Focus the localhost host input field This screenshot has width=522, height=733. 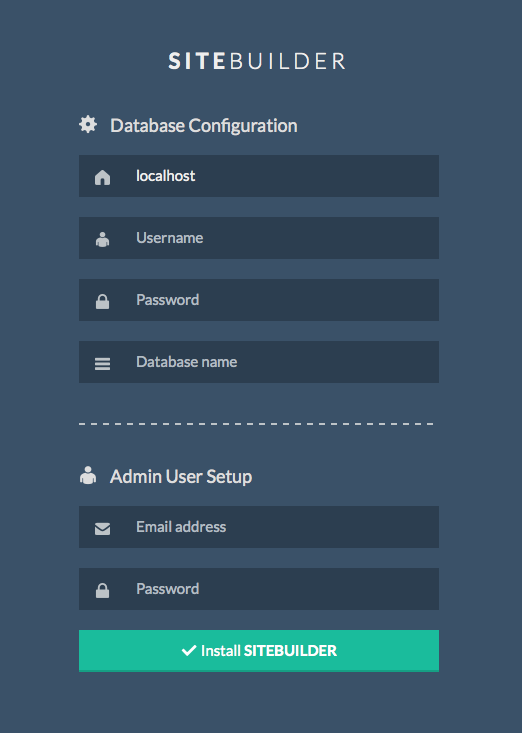pyautogui.click(x=259, y=176)
